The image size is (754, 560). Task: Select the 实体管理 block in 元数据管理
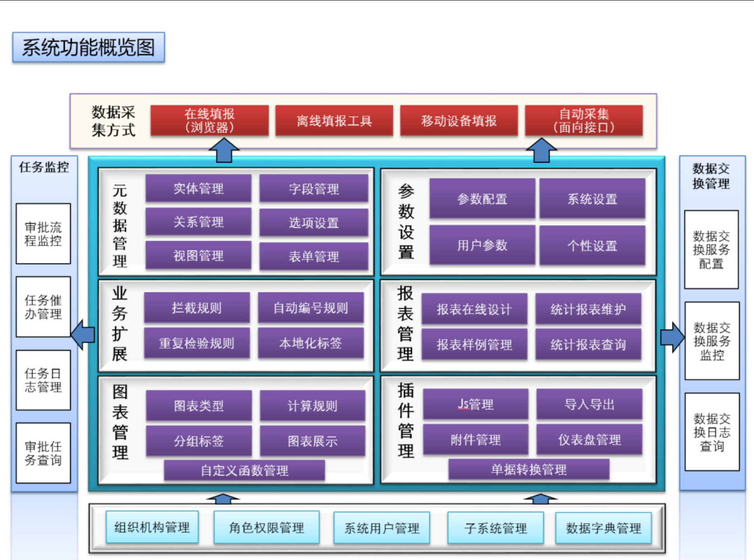tap(198, 188)
